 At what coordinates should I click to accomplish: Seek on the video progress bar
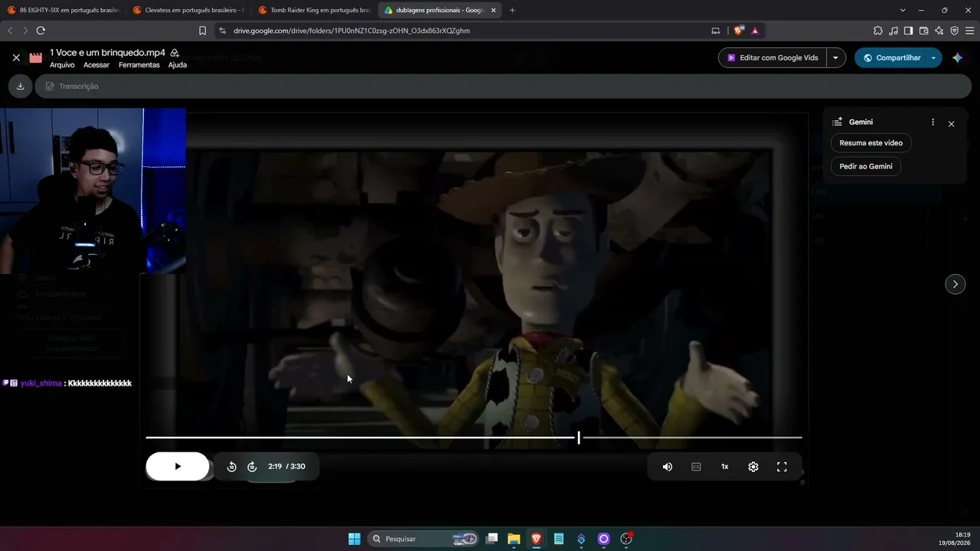point(474,438)
